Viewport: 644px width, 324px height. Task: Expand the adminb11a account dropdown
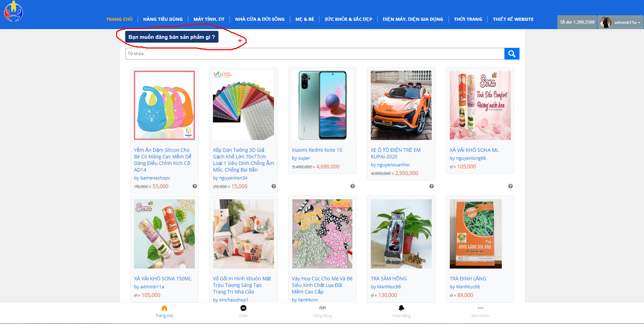click(621, 22)
